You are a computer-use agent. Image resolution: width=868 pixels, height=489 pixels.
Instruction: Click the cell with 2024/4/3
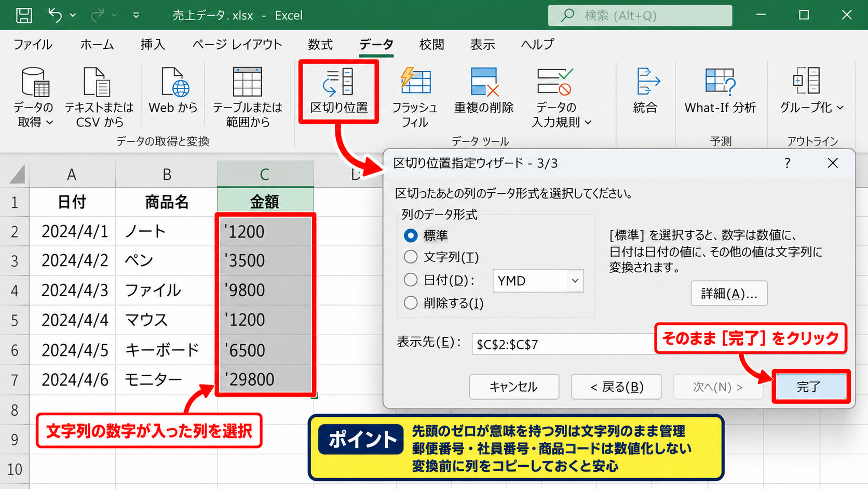coord(72,290)
